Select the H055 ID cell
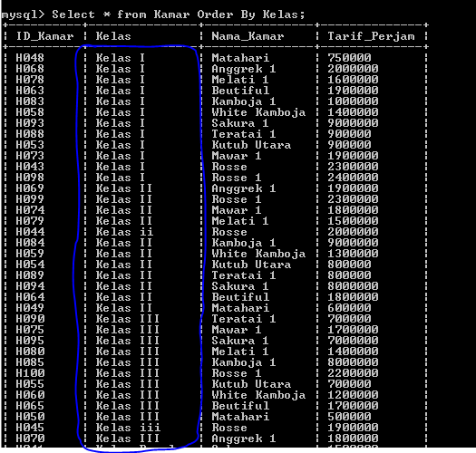The height and width of the screenshot is (453, 476). [x=30, y=384]
